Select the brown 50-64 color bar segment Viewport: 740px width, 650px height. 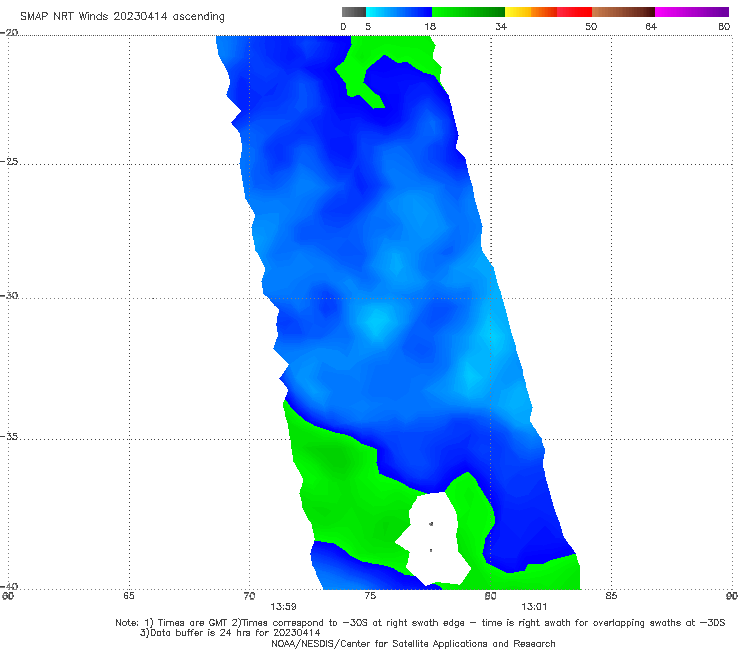coord(623,12)
